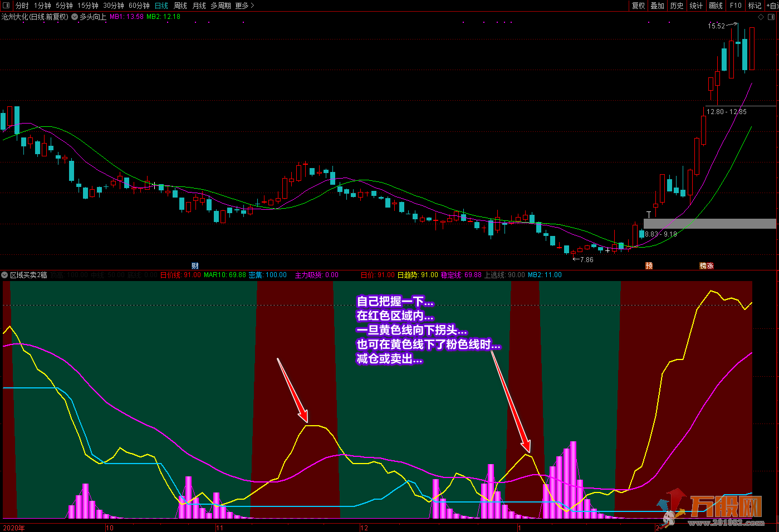This screenshot has height=532, width=779.
Task: Click the stock title 沧州大化(日线.前复权)
Action: pos(35,17)
